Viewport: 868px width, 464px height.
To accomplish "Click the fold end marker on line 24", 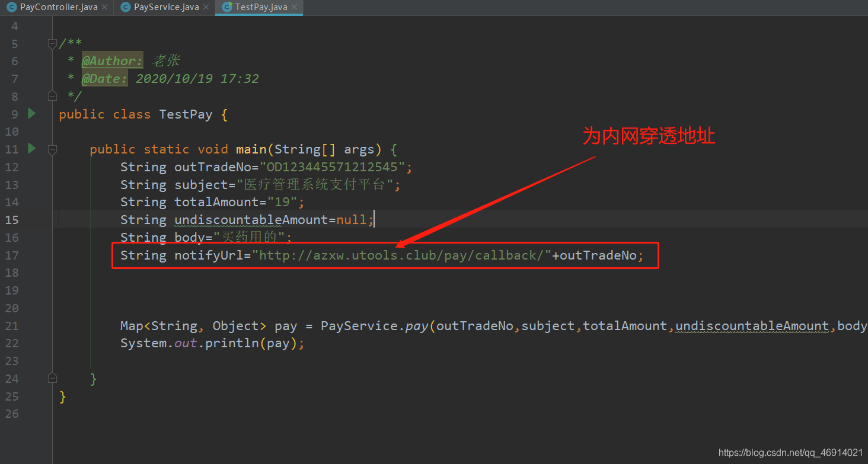I will pyautogui.click(x=52, y=377).
